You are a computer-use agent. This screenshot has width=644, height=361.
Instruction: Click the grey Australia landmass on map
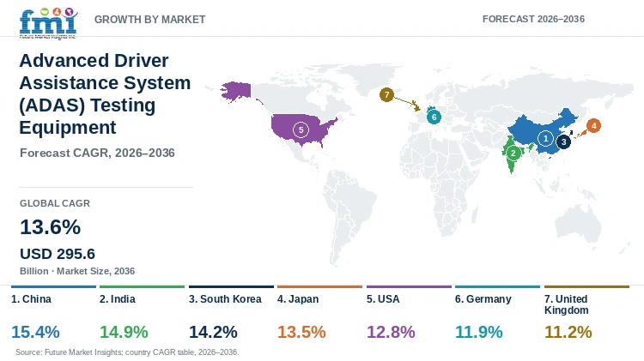578,225
